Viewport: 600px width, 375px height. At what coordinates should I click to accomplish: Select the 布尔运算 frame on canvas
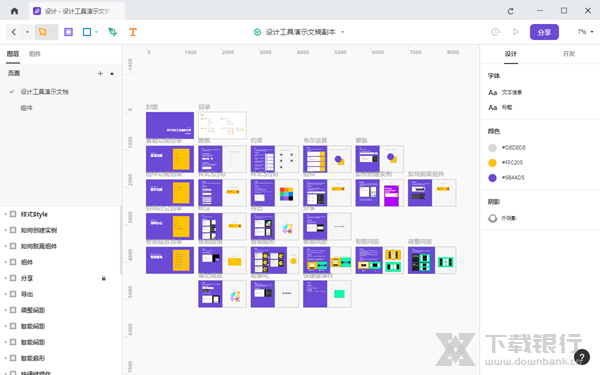(x=327, y=159)
